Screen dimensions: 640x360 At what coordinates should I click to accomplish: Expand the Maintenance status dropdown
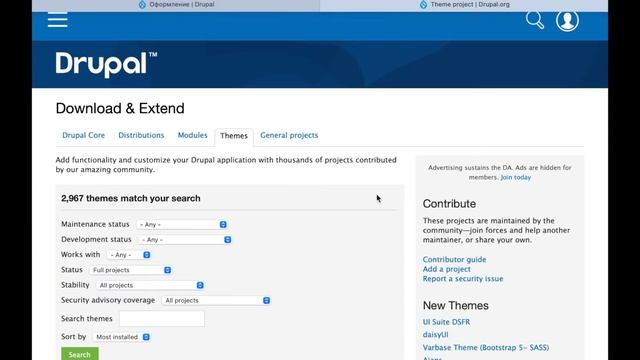(x=182, y=224)
